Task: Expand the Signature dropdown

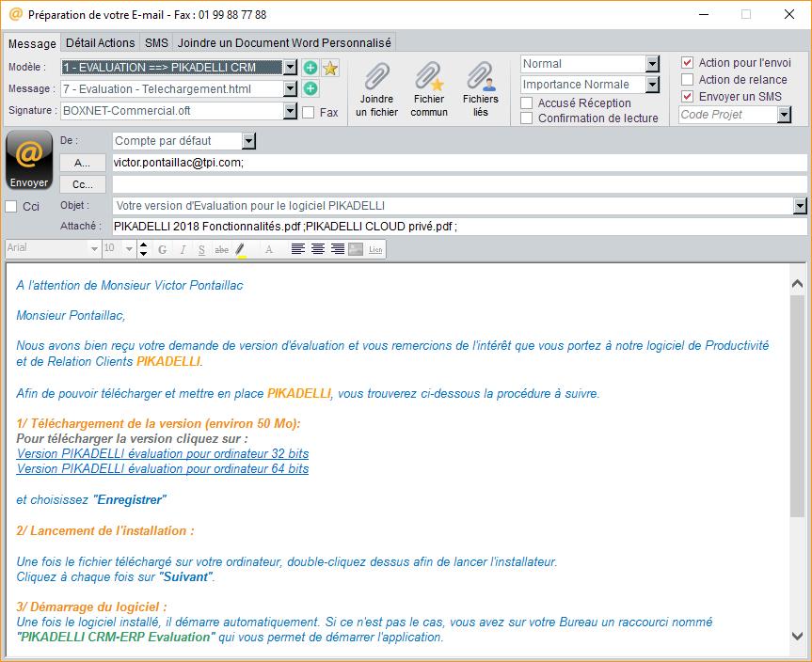Action: point(291,110)
